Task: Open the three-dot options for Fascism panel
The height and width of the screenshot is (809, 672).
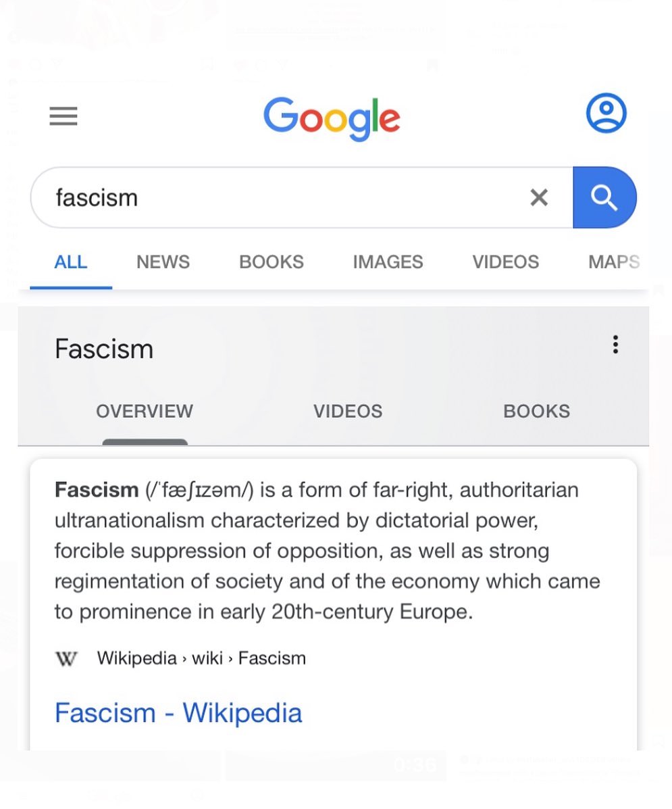Action: coord(615,345)
